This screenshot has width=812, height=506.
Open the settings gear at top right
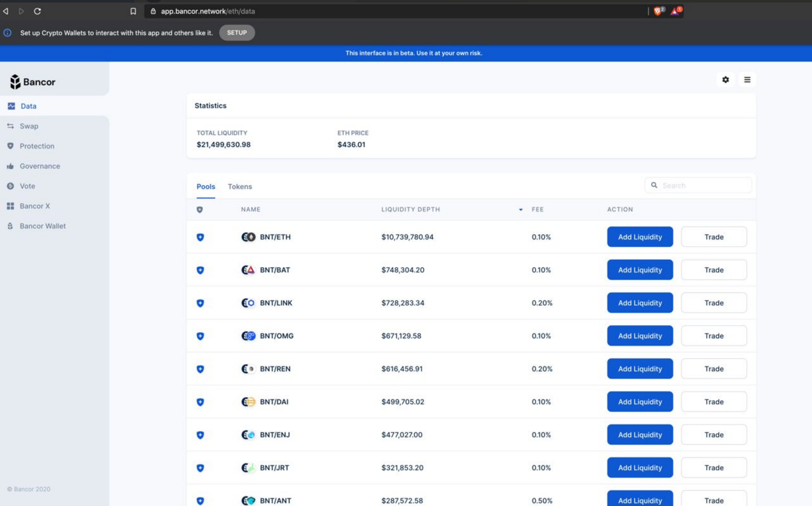click(x=725, y=80)
